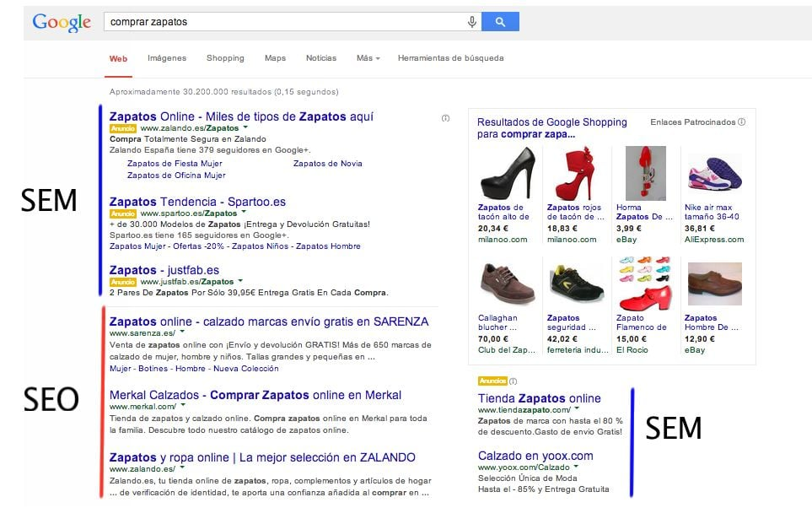Screen dimensions: 812x524
Task: Click Zapatos Hombre brown shoe image
Action: pyautogui.click(x=715, y=284)
